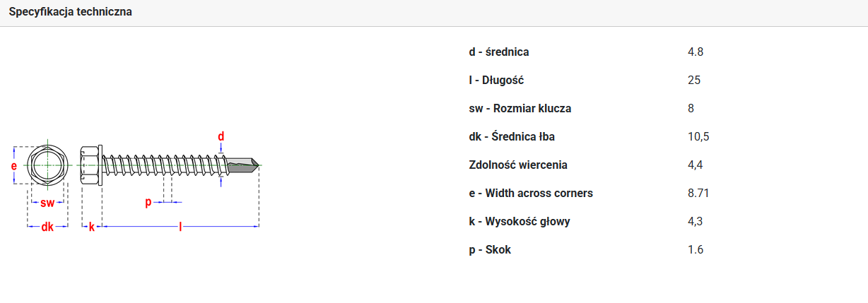
Task: Click the red 'sw' wrench size label
Action: [47, 203]
